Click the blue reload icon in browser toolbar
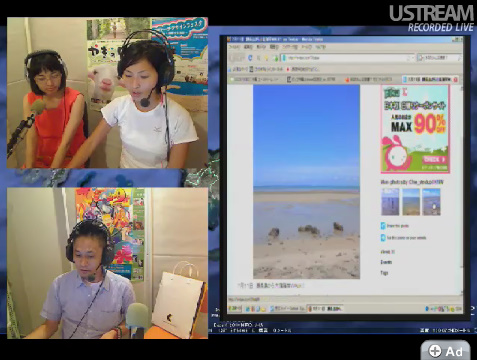The image size is (477, 360). (x=250, y=58)
